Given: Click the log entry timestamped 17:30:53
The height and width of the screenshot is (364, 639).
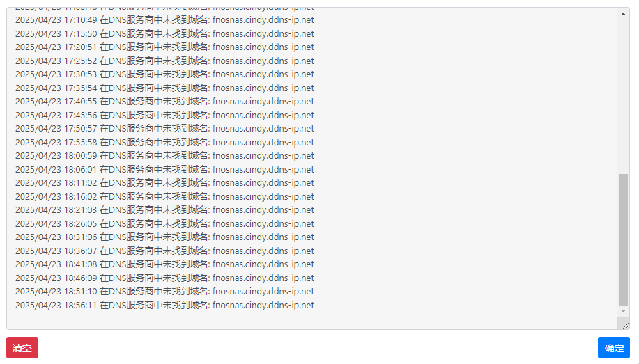Looking at the screenshot, I should click(x=164, y=74).
